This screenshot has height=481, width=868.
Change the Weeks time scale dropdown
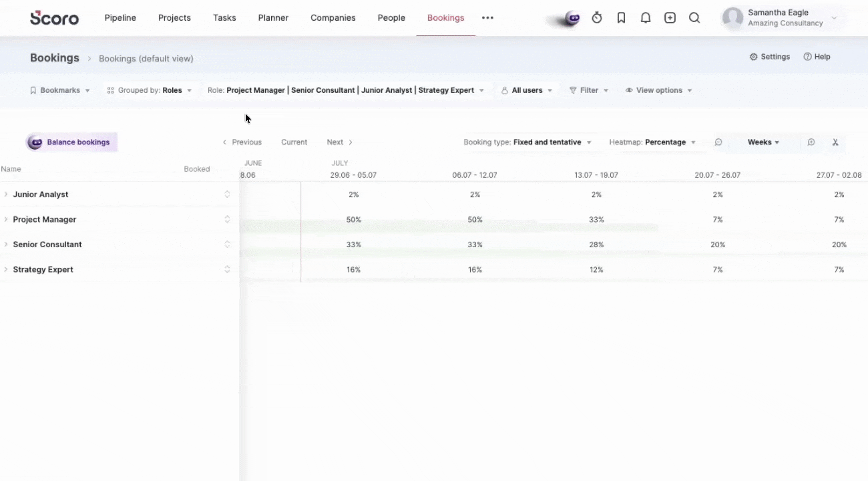point(764,142)
